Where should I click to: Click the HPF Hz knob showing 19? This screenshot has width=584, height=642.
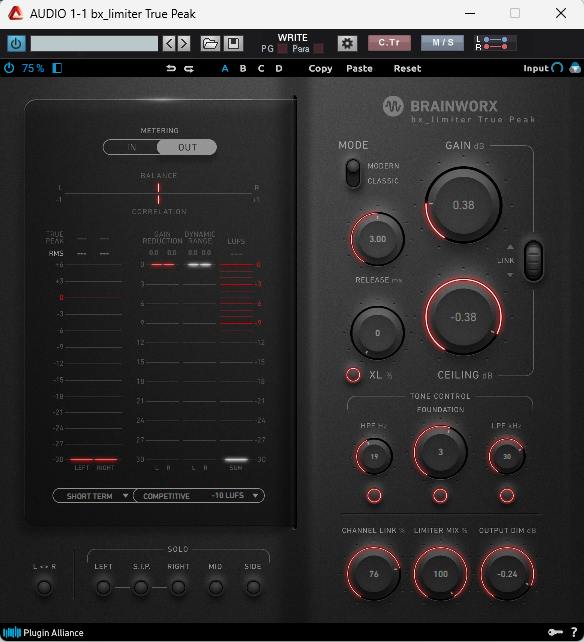(x=374, y=456)
